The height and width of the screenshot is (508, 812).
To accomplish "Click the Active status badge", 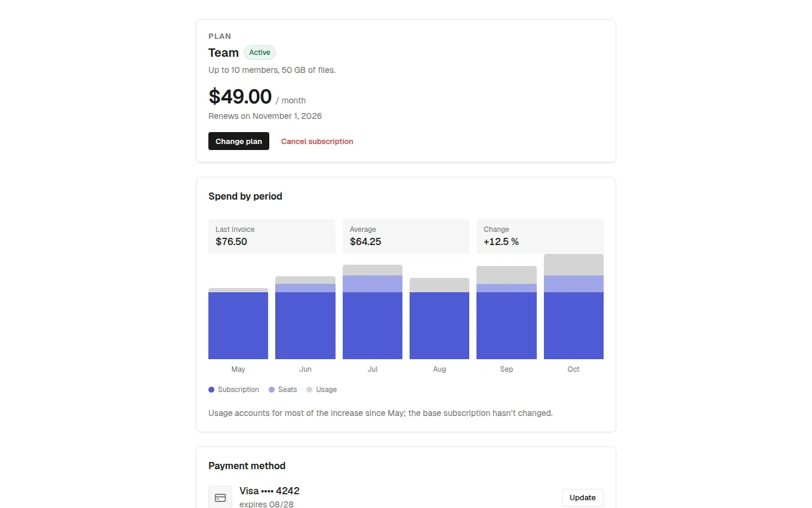I will pyautogui.click(x=260, y=53).
